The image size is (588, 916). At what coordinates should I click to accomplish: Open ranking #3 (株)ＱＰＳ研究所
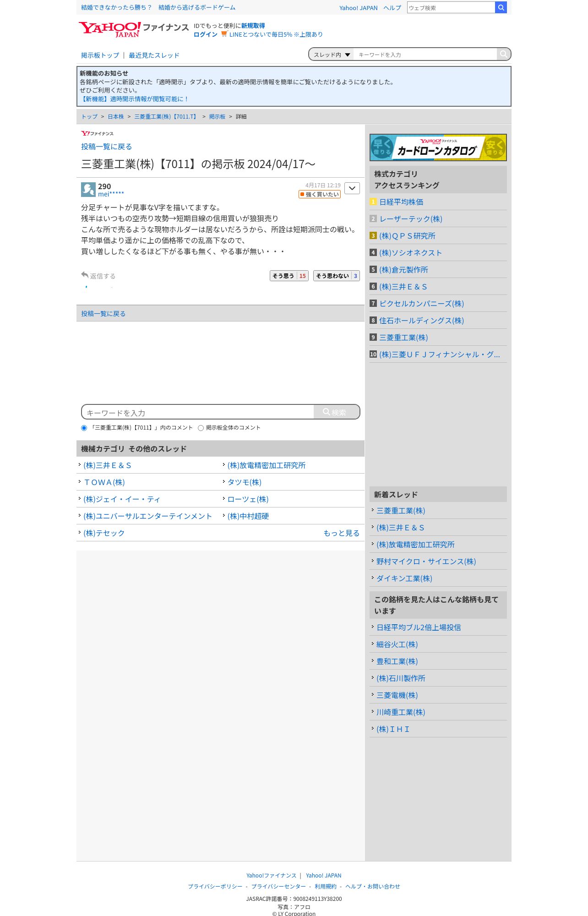click(408, 236)
